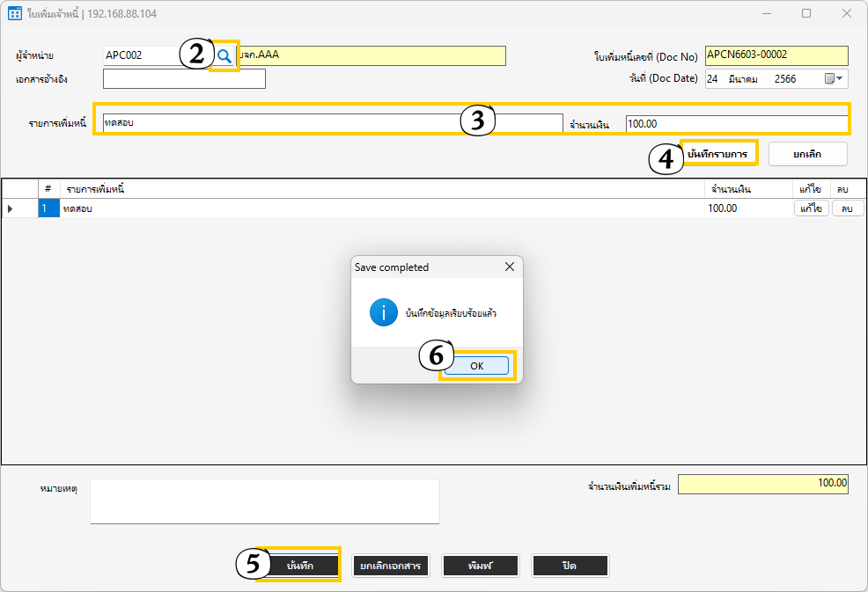Click the หมายเหตุ remarks text box

pos(264,501)
